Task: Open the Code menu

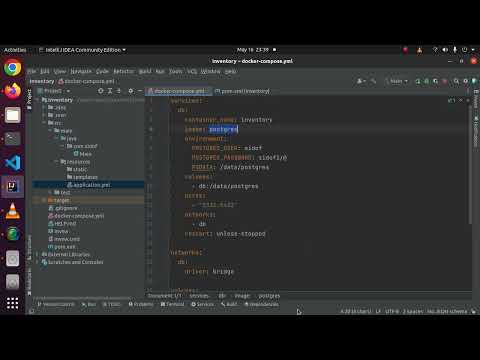Action: point(102,71)
